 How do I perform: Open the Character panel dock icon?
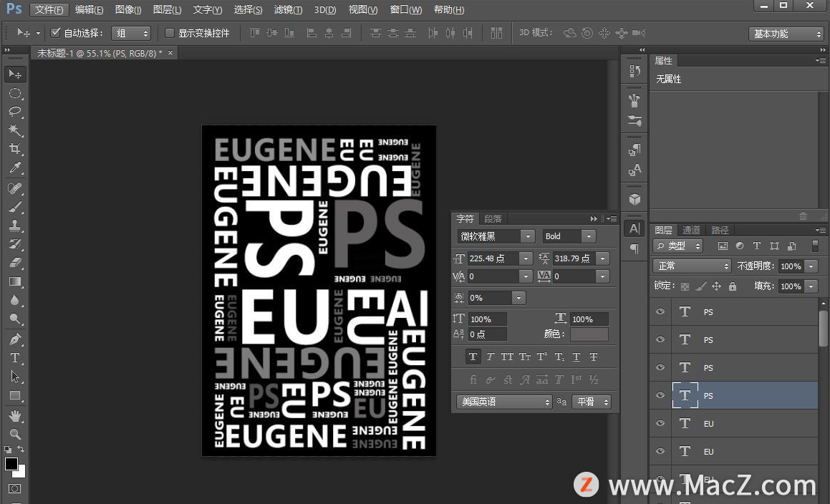634,228
